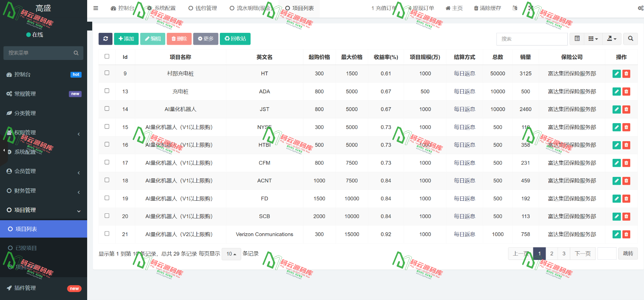
Task: Check the checkbox for row Id 9
Action: click(107, 73)
